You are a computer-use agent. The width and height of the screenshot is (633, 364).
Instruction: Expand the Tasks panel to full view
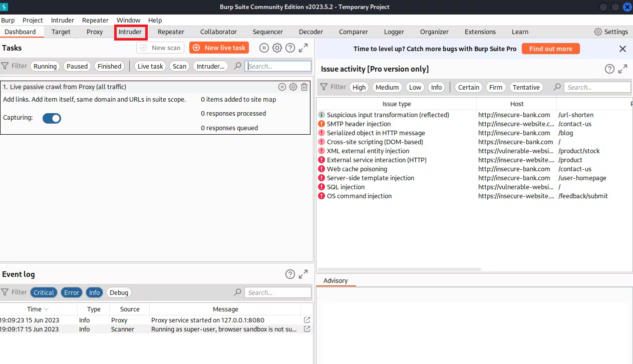303,48
